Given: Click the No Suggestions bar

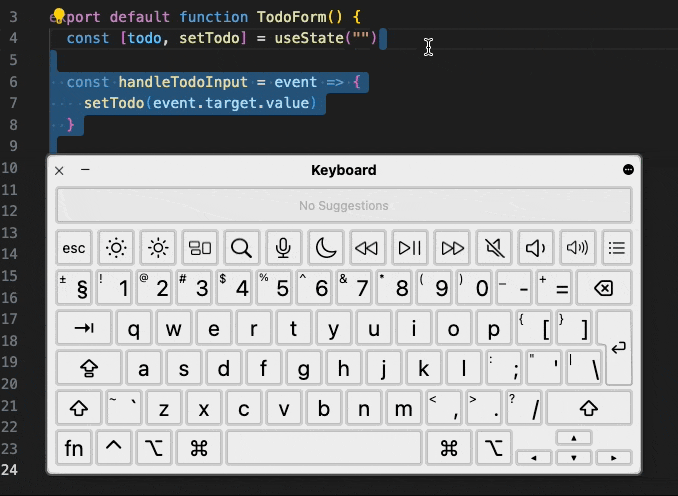Looking at the screenshot, I should pos(343,206).
